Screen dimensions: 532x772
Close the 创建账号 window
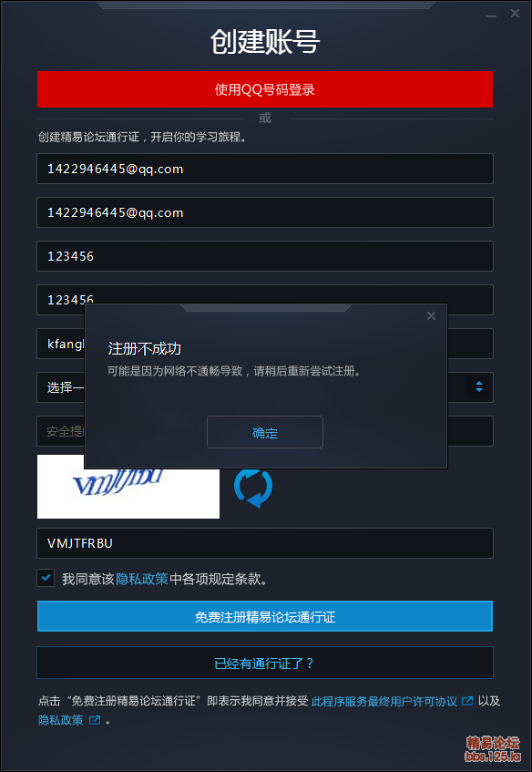(515, 14)
